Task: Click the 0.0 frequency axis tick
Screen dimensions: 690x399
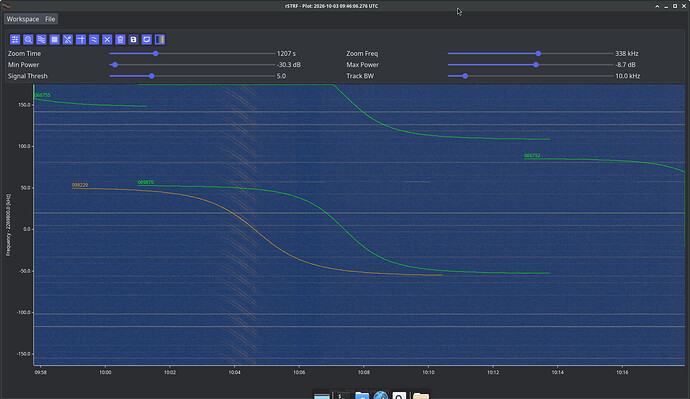Action: click(26, 229)
